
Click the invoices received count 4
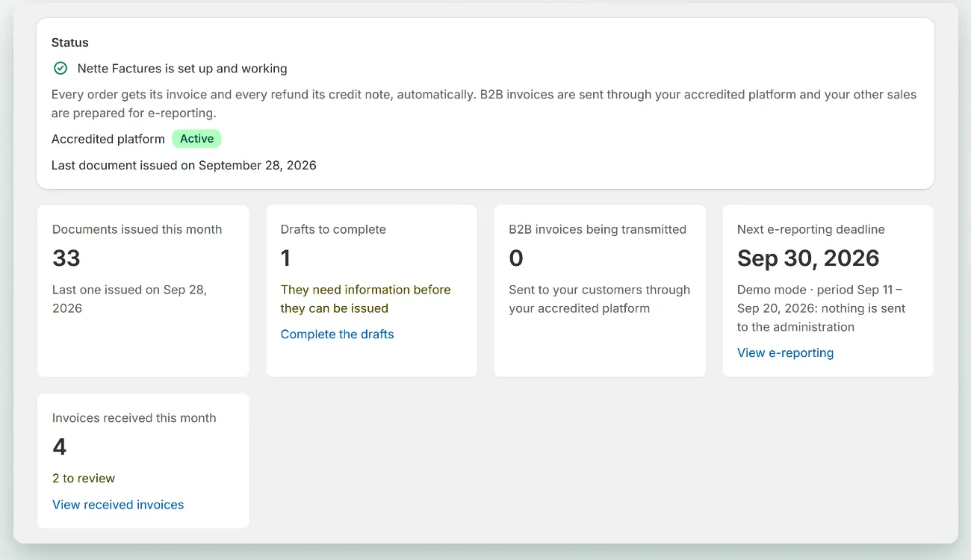tap(60, 447)
